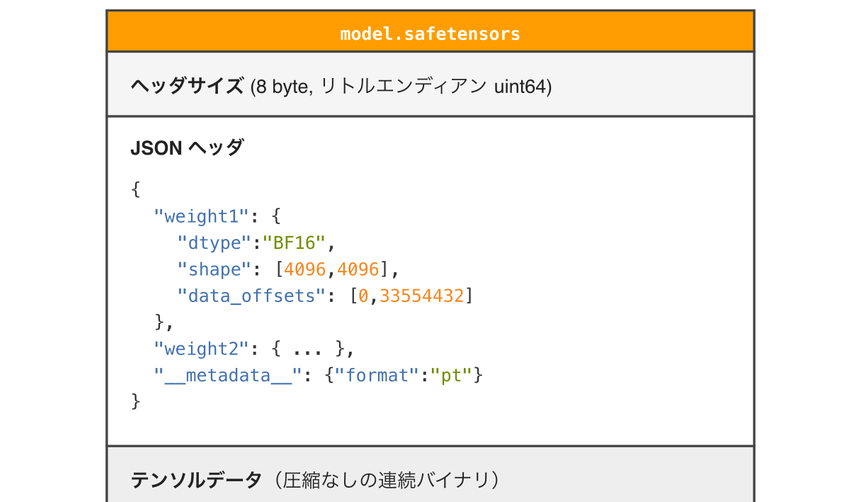Click the "weight2" key
This screenshot has height=502, width=862.
point(201,349)
